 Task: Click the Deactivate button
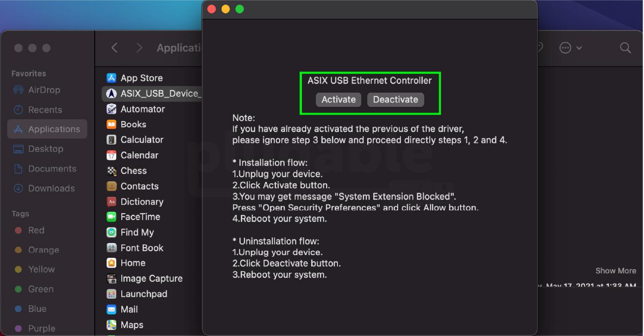[x=396, y=100]
